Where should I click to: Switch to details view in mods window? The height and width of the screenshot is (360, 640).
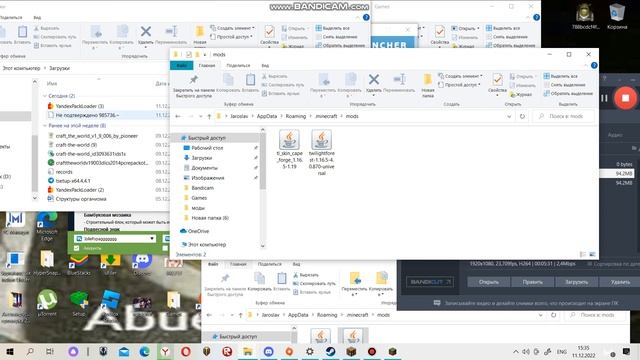(582, 254)
